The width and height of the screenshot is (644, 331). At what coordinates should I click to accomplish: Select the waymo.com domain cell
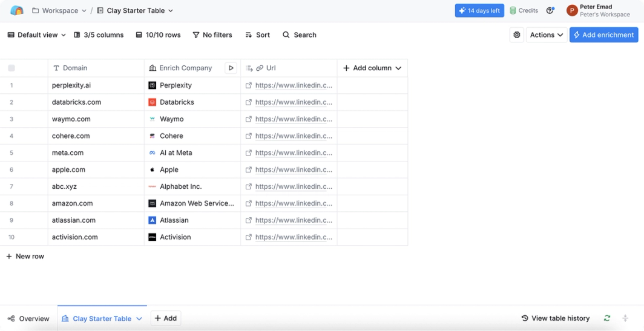[x=96, y=119]
